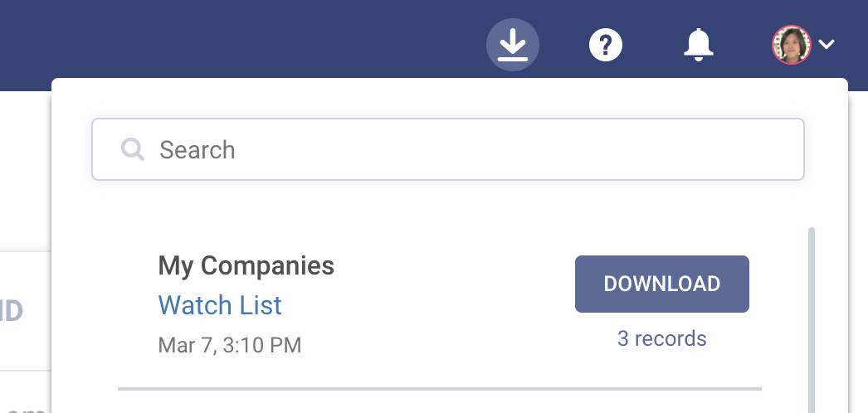Screen dimensions: 868x413
Task: Click the partially visible ID column header
Action: coord(12,311)
